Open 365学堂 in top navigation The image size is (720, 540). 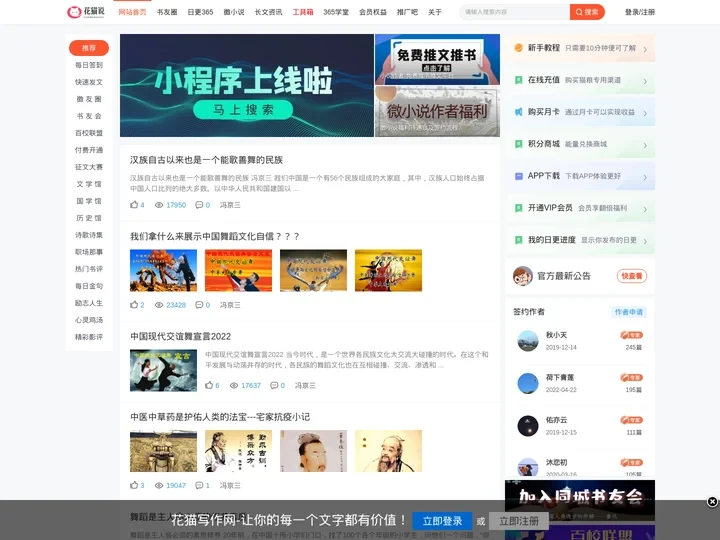click(x=336, y=12)
